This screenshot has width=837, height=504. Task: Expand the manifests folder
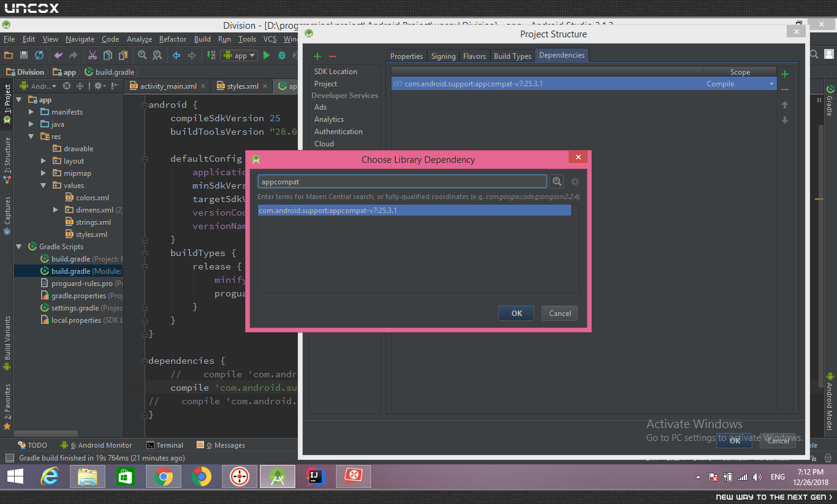tap(31, 112)
